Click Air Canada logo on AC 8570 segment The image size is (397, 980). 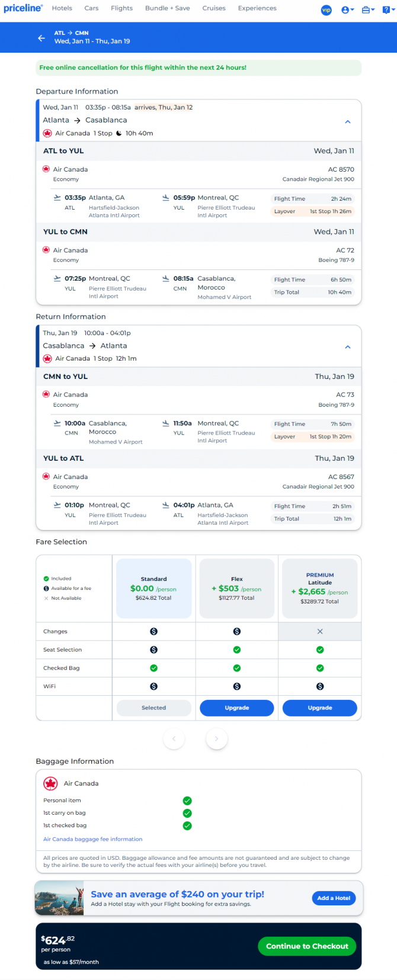(x=46, y=169)
